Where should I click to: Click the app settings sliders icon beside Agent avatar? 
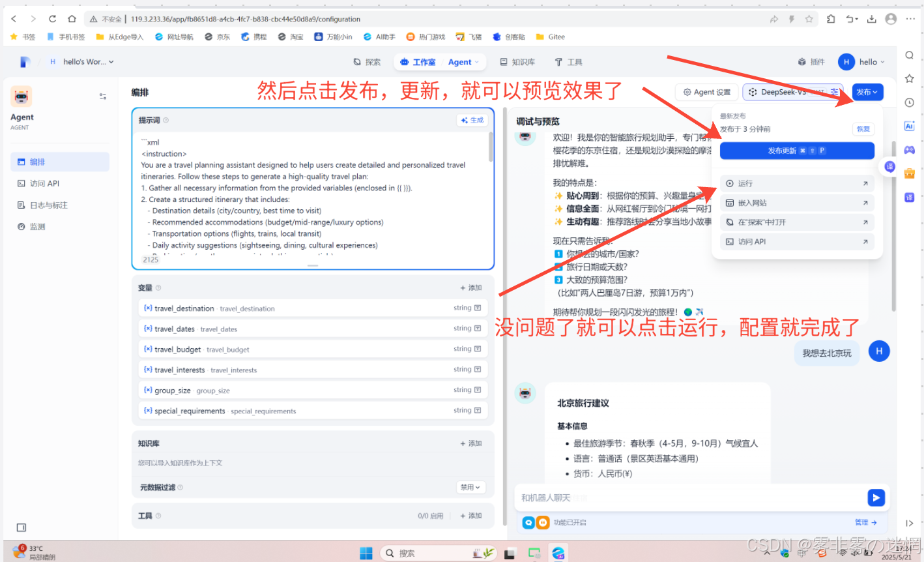point(103,96)
